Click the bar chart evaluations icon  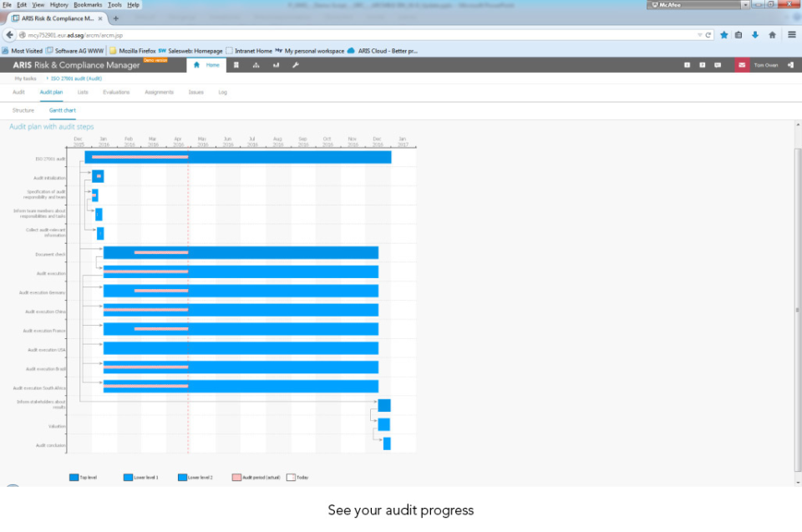click(276, 64)
